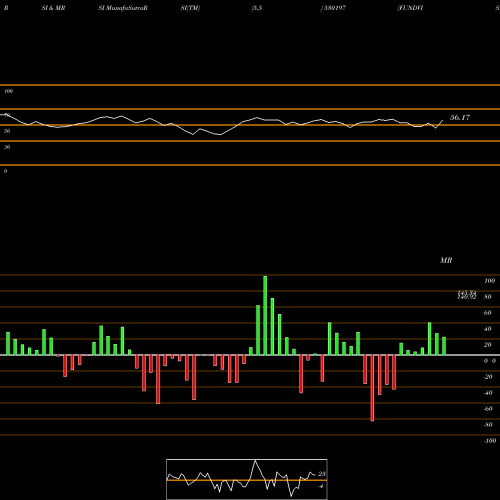Click the MR axis label -60

(488, 409)
